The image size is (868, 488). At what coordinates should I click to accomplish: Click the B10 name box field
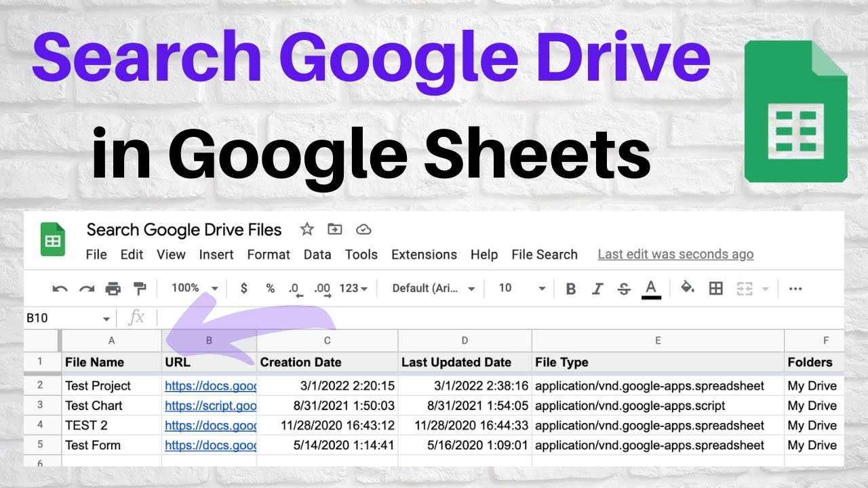coord(61,318)
